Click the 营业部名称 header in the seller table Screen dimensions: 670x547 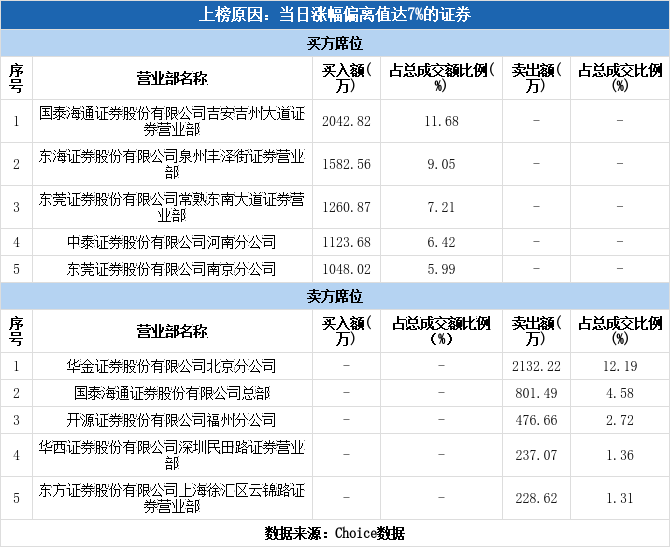(x=172, y=331)
